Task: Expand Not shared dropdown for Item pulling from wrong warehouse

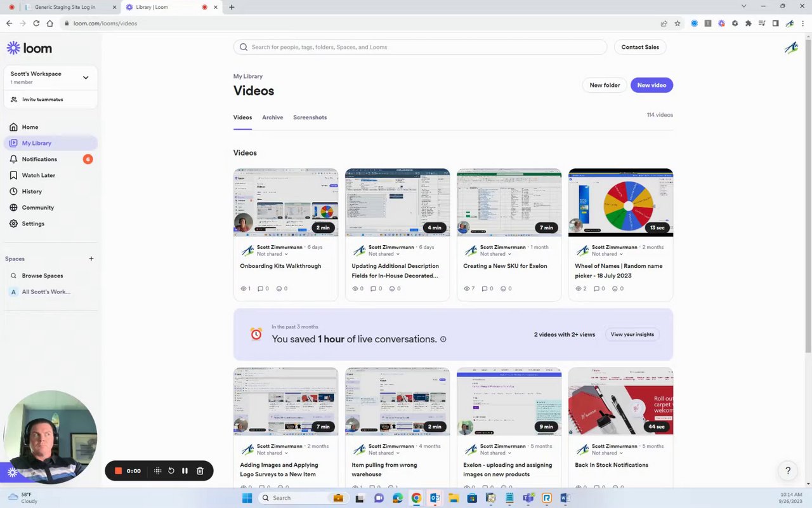Action: pos(384,453)
